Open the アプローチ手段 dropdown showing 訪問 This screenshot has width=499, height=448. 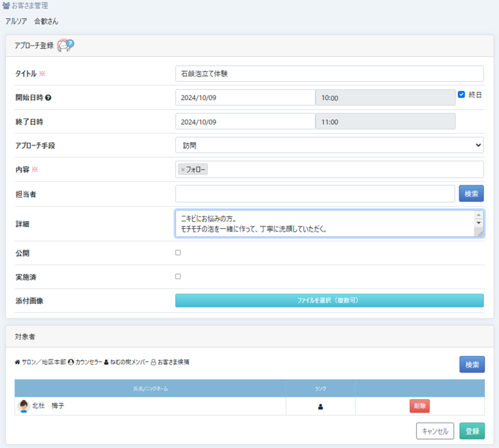click(x=329, y=145)
